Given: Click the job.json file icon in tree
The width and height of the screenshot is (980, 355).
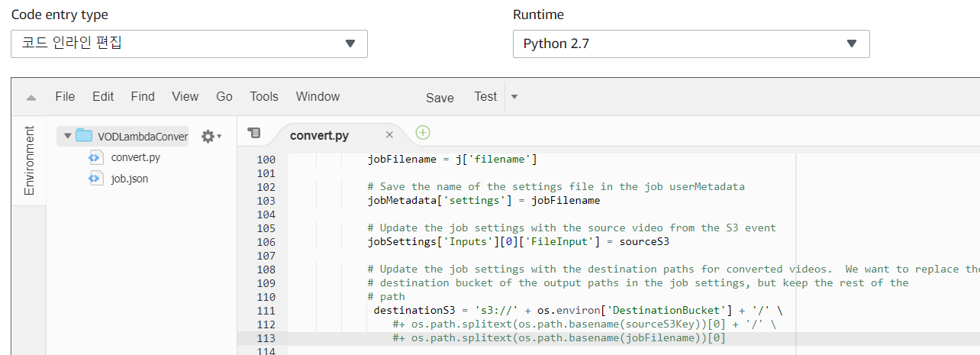Looking at the screenshot, I should click(x=95, y=179).
